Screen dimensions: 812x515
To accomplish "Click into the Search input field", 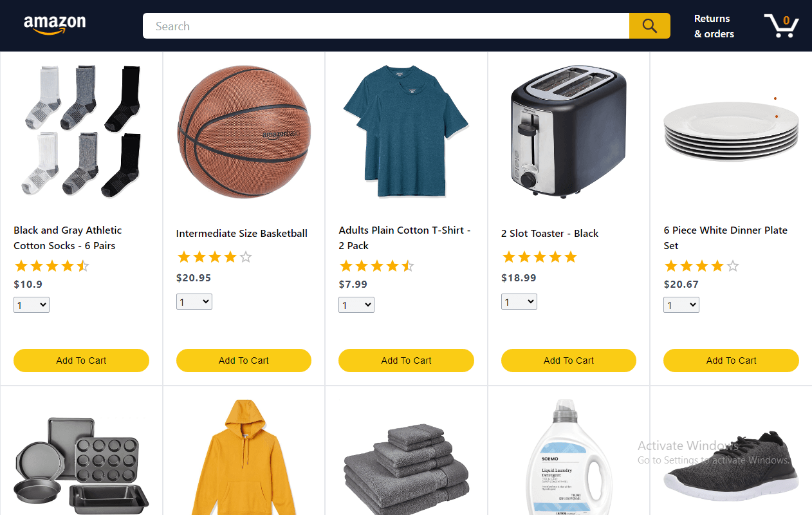I will click(x=386, y=26).
